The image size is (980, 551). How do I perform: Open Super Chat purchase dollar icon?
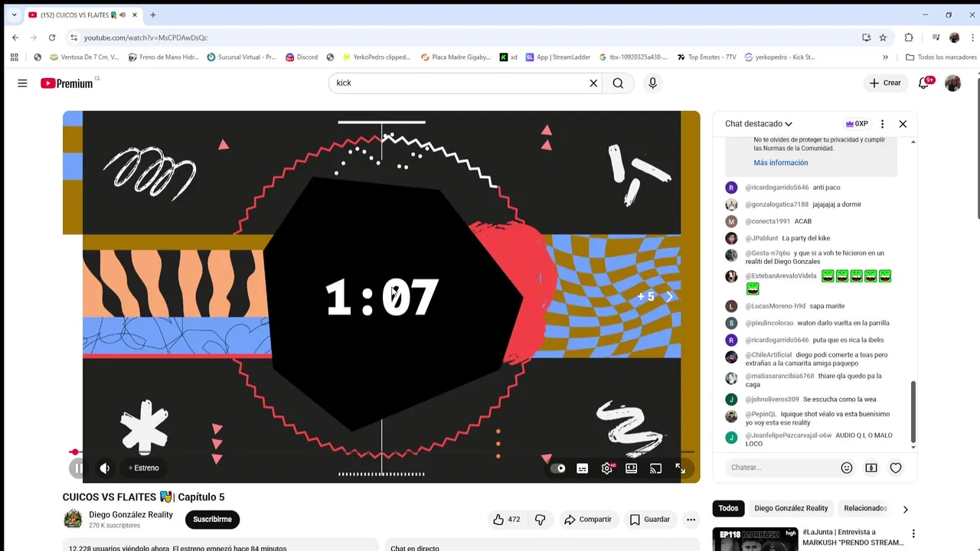[871, 468]
